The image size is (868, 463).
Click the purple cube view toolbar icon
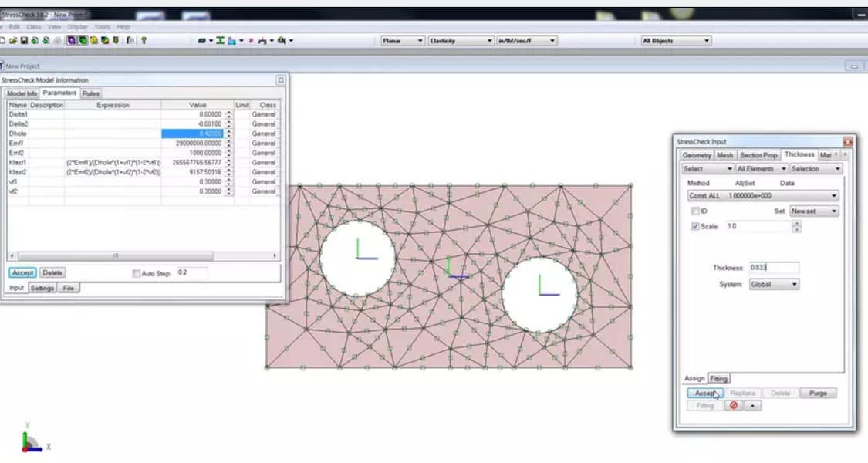71,41
